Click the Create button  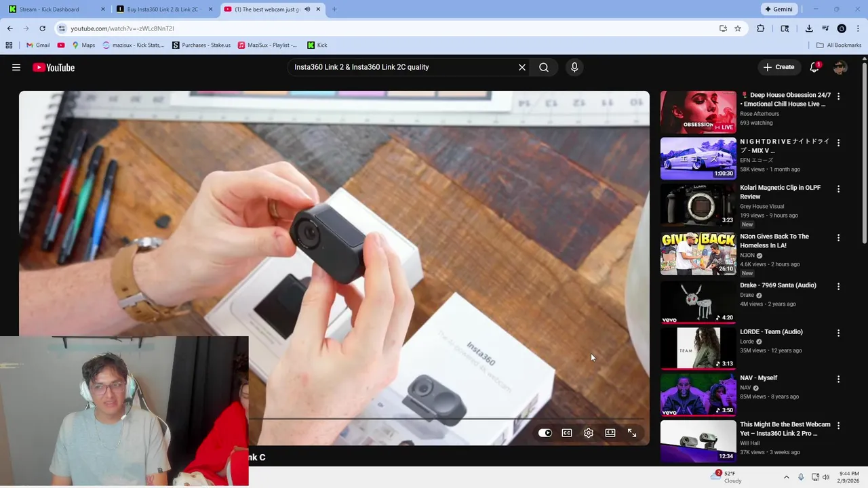coord(778,67)
